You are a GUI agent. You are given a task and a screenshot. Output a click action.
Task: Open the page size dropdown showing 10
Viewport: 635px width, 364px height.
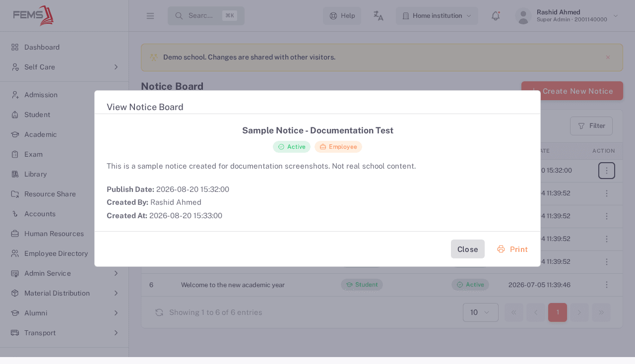point(480,312)
